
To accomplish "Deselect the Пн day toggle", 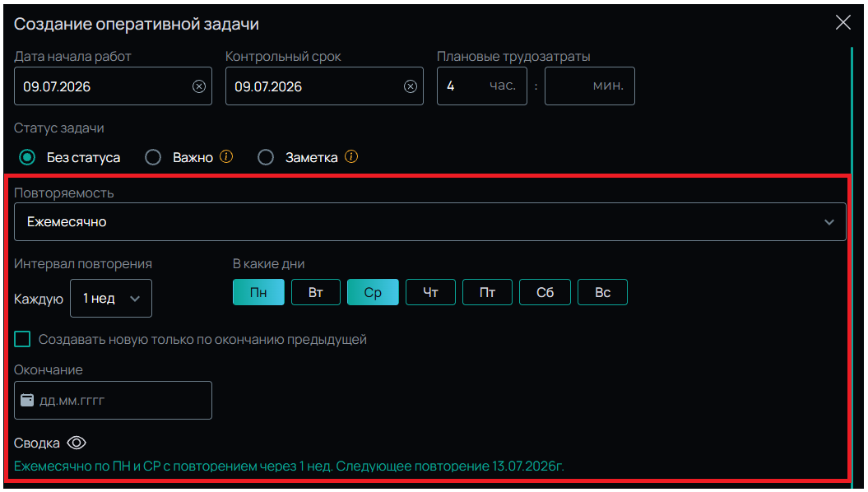I will (258, 292).
